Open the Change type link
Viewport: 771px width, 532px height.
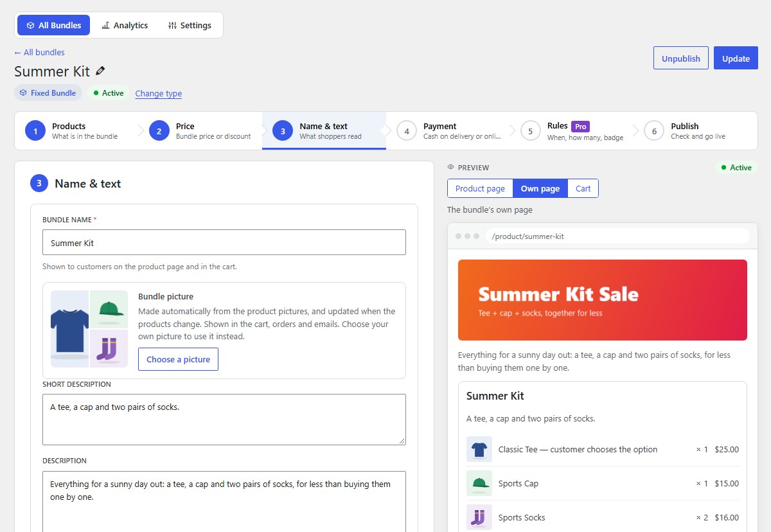click(159, 93)
